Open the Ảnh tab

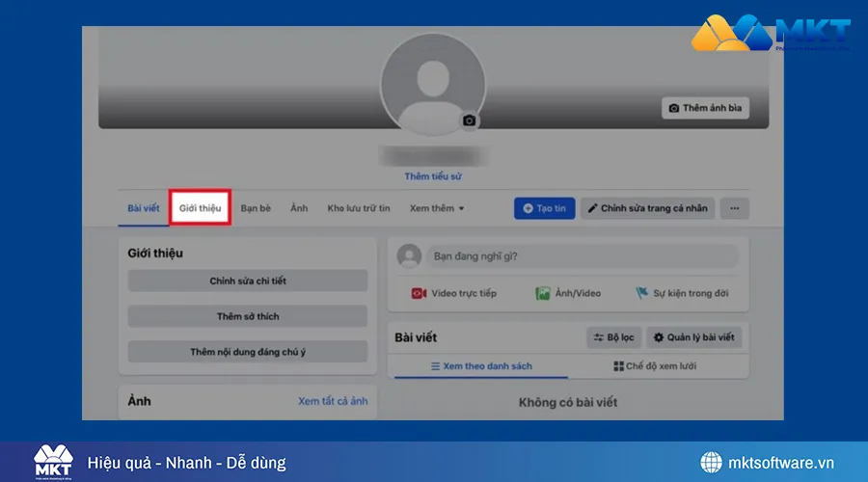[299, 208]
